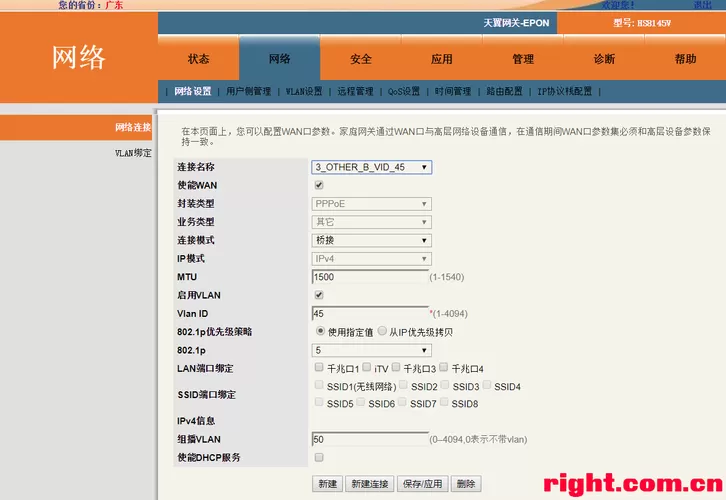The height and width of the screenshot is (500, 726).
Task: Check the SSID8 checkbox
Action: [444, 402]
